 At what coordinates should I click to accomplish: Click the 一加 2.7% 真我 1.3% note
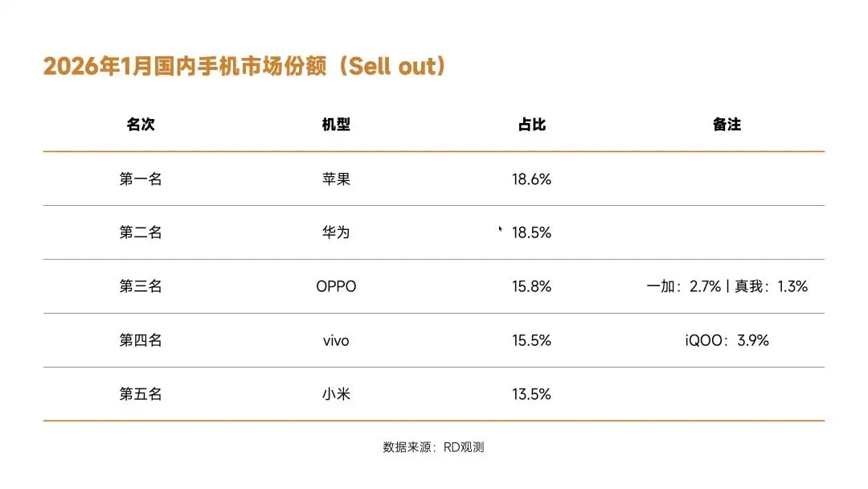point(727,286)
